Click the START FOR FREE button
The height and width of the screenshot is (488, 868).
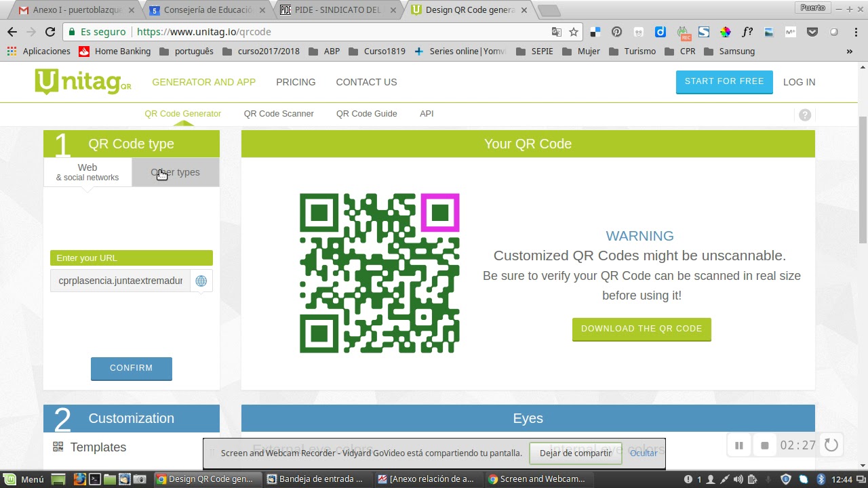pyautogui.click(x=724, y=81)
